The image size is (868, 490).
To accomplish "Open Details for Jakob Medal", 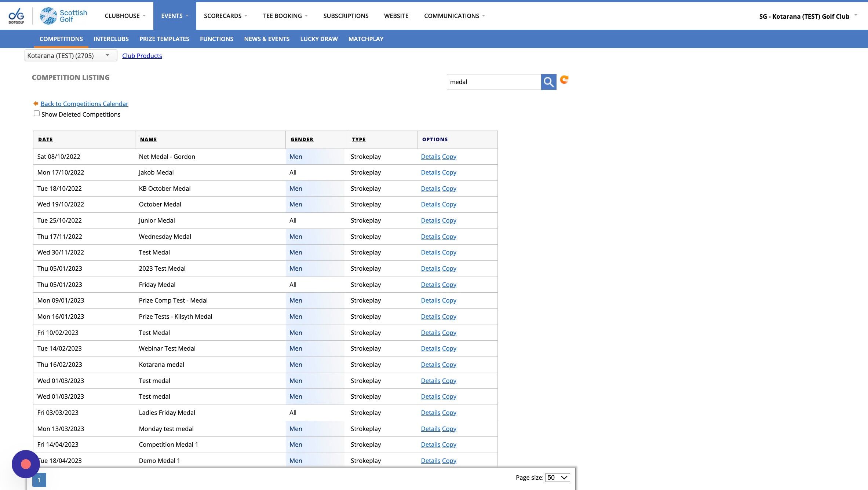I will 430,172.
